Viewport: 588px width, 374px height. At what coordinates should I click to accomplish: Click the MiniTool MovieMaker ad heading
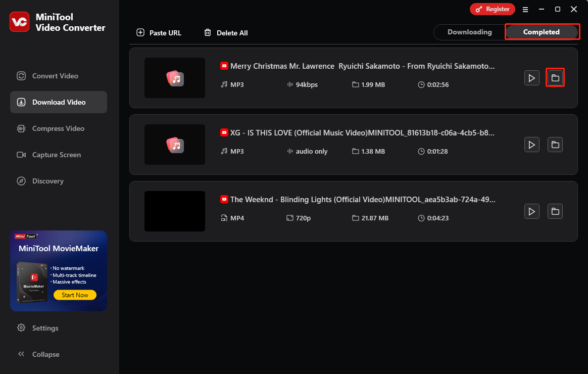(59, 248)
